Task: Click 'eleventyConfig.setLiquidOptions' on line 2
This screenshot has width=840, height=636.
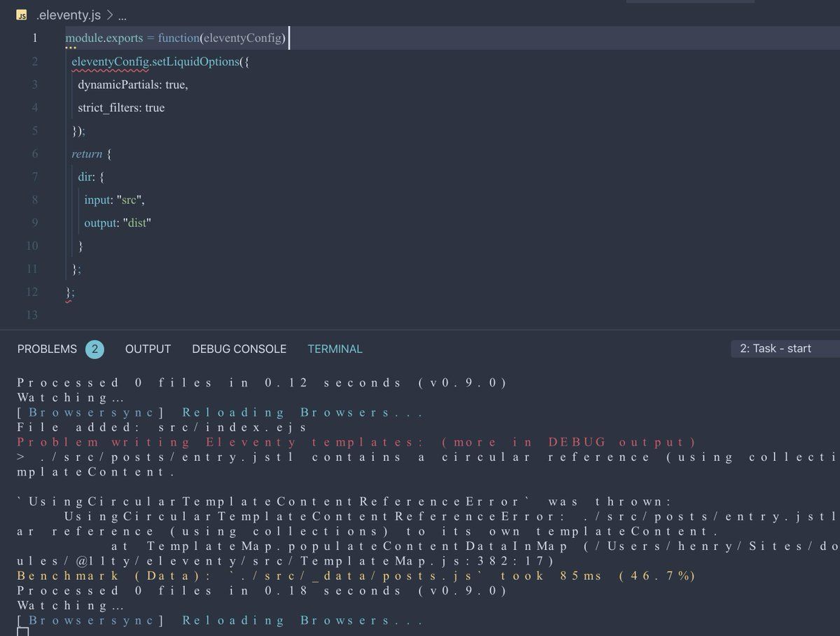Action: [x=155, y=62]
